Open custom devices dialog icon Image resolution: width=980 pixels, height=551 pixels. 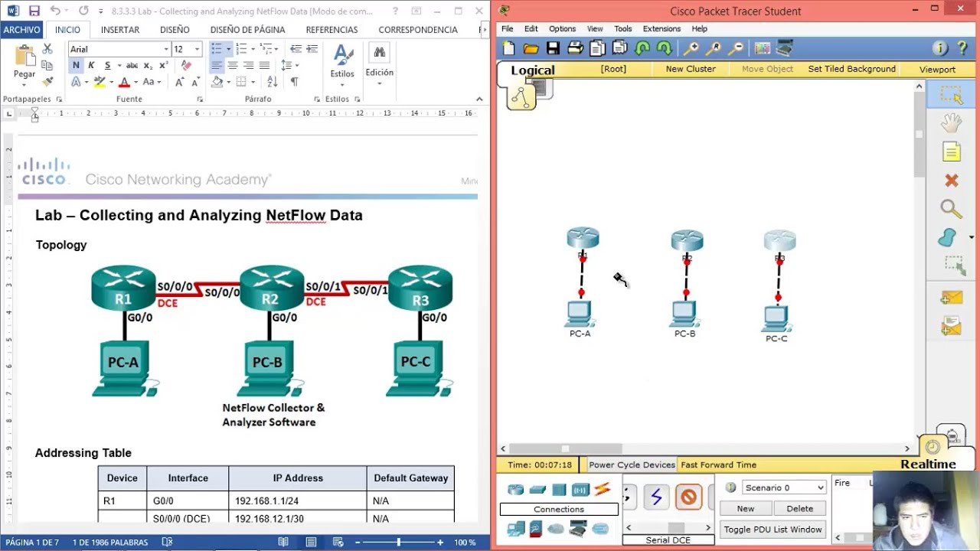click(x=785, y=48)
